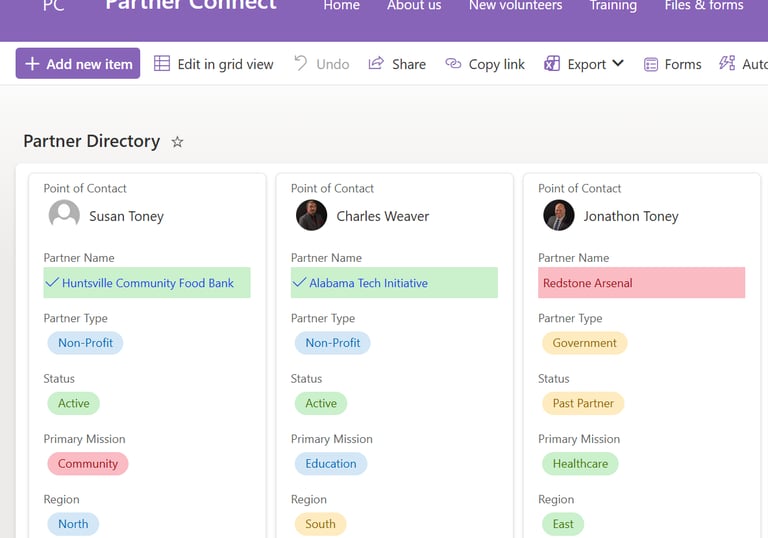Click the grid view table icon
Screen dimensions: 768x538
coord(162,64)
